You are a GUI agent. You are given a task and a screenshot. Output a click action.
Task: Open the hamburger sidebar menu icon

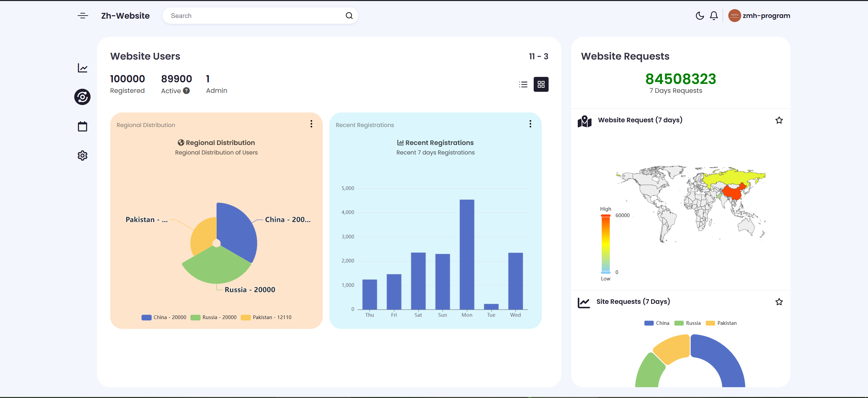[x=83, y=16]
